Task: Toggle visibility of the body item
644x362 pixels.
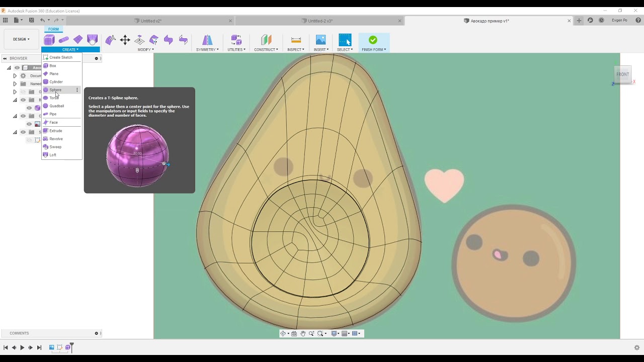Action: (29, 108)
